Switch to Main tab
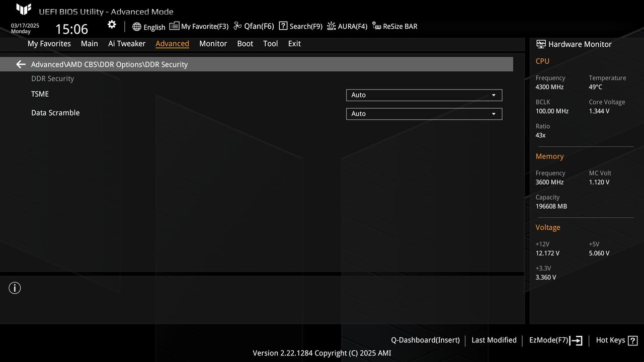This screenshot has height=362, width=644. (x=90, y=44)
